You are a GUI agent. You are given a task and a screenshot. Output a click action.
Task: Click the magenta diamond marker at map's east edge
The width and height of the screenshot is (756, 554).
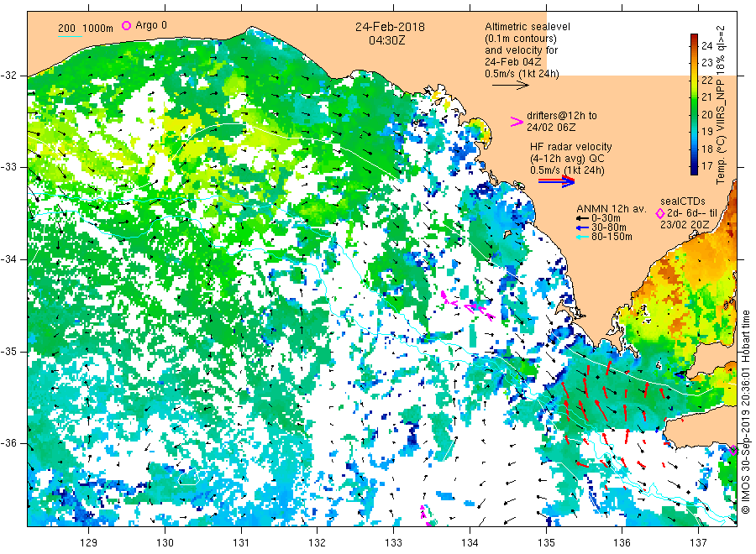pos(733,451)
